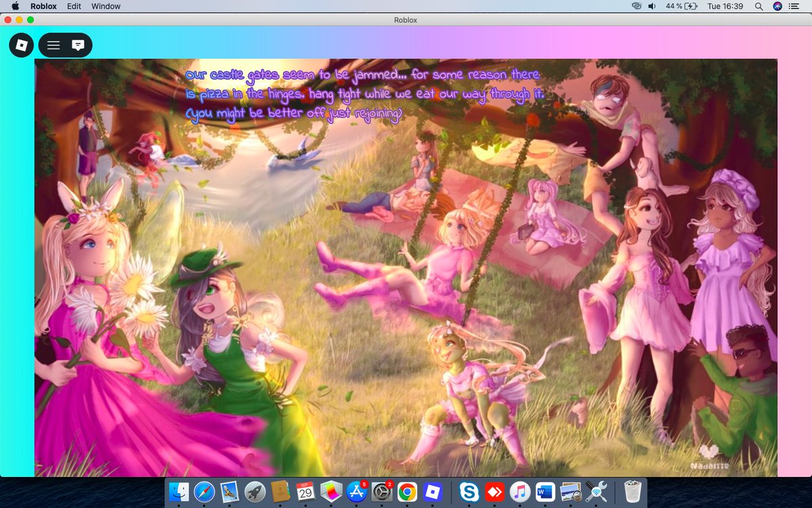Image resolution: width=812 pixels, height=508 pixels.
Task: Open the Window menu
Action: click(x=106, y=6)
